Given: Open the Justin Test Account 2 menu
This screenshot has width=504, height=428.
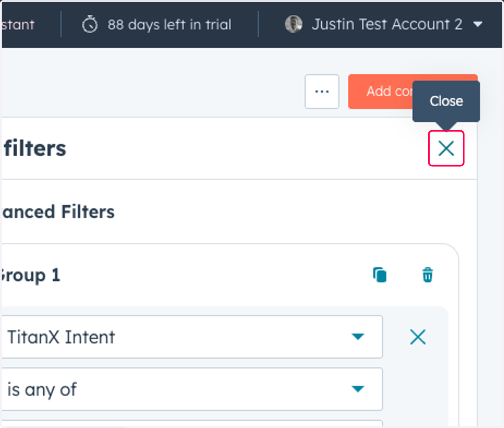Looking at the screenshot, I should (384, 24).
